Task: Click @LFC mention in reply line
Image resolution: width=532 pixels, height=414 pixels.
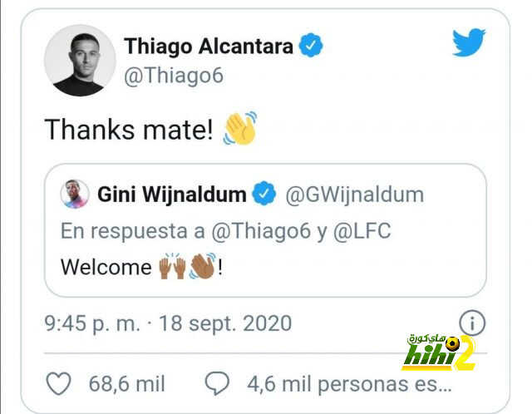Action: tap(362, 231)
